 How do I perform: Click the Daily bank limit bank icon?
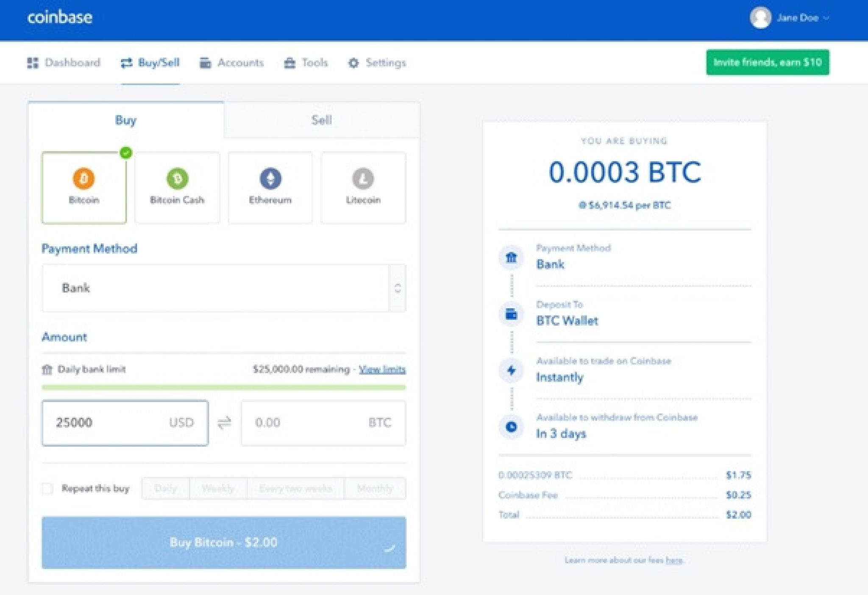pos(47,369)
